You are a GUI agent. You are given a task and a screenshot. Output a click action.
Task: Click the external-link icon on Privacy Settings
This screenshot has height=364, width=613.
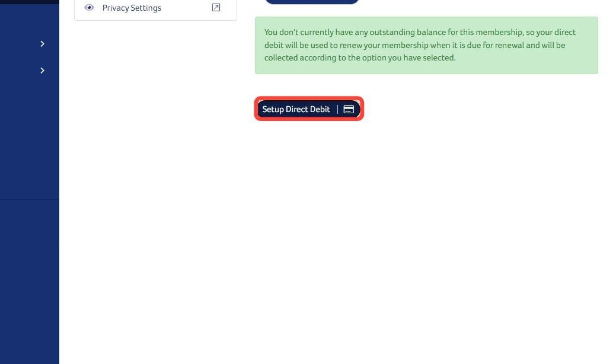[x=216, y=8]
